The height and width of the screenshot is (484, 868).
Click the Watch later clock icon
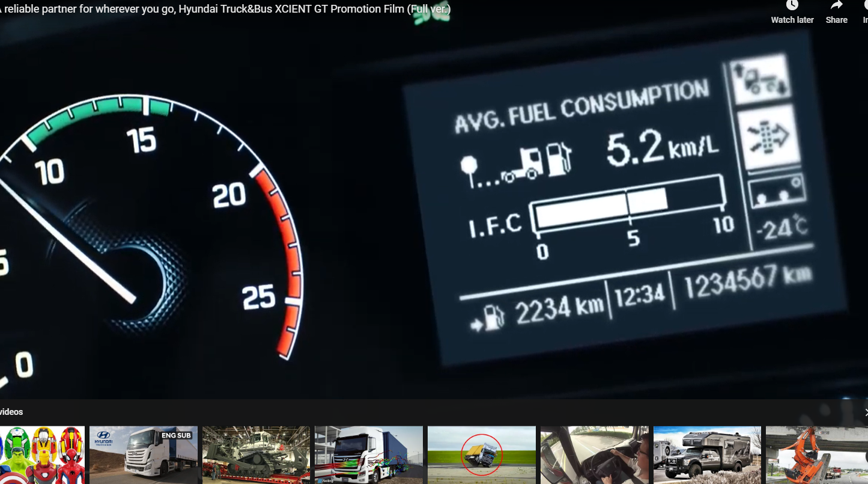[792, 5]
